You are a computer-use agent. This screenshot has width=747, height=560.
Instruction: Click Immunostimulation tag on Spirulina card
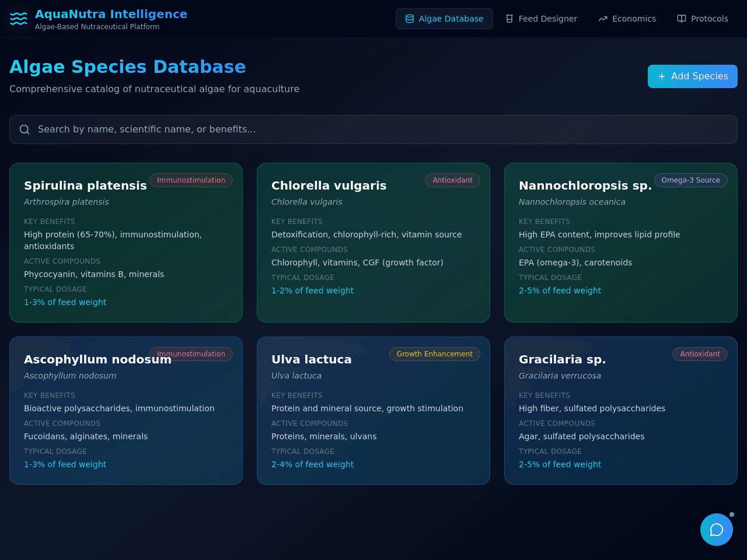(191, 180)
